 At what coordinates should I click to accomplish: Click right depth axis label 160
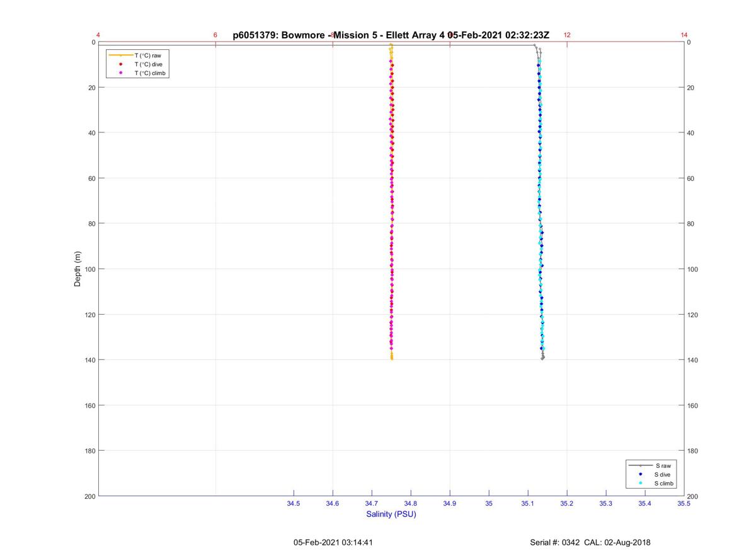tap(693, 405)
